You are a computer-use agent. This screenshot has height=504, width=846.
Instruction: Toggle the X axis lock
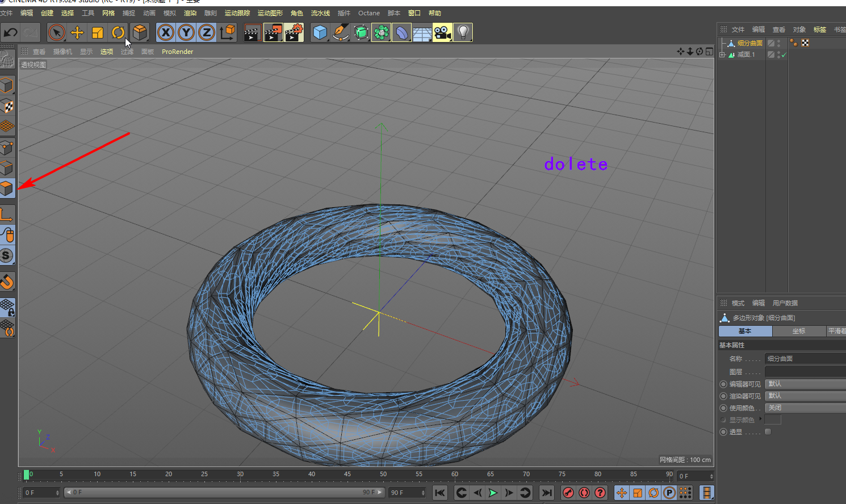coord(165,32)
